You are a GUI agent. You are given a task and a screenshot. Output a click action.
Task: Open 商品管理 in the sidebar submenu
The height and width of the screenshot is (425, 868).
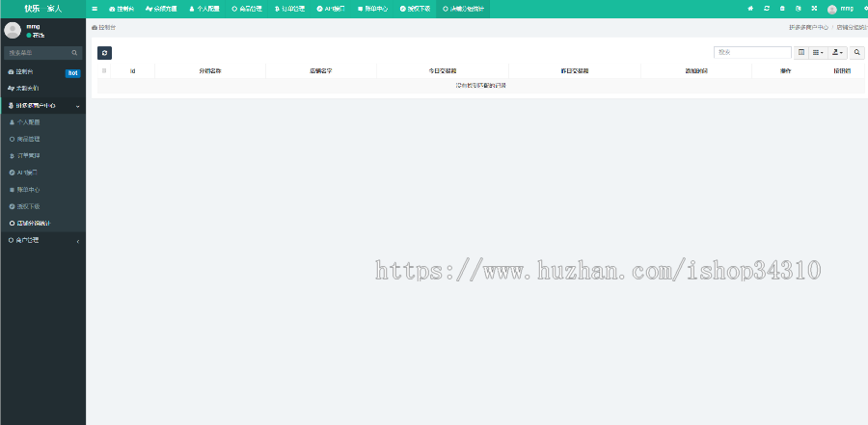tap(42, 139)
